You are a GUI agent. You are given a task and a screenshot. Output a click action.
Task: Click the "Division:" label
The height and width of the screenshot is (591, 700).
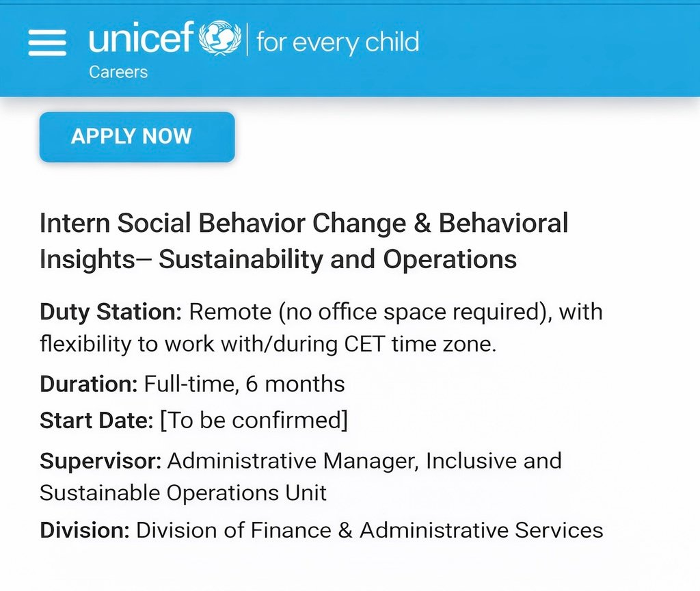pos(85,530)
